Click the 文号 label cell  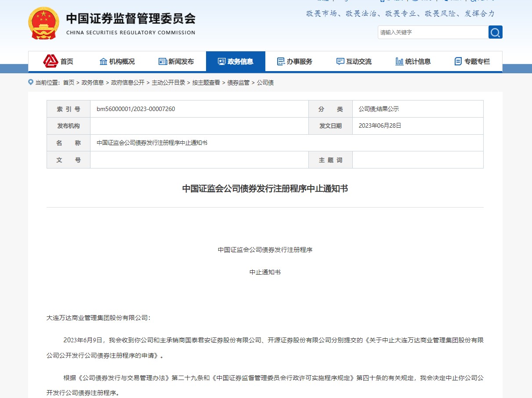coord(69,160)
